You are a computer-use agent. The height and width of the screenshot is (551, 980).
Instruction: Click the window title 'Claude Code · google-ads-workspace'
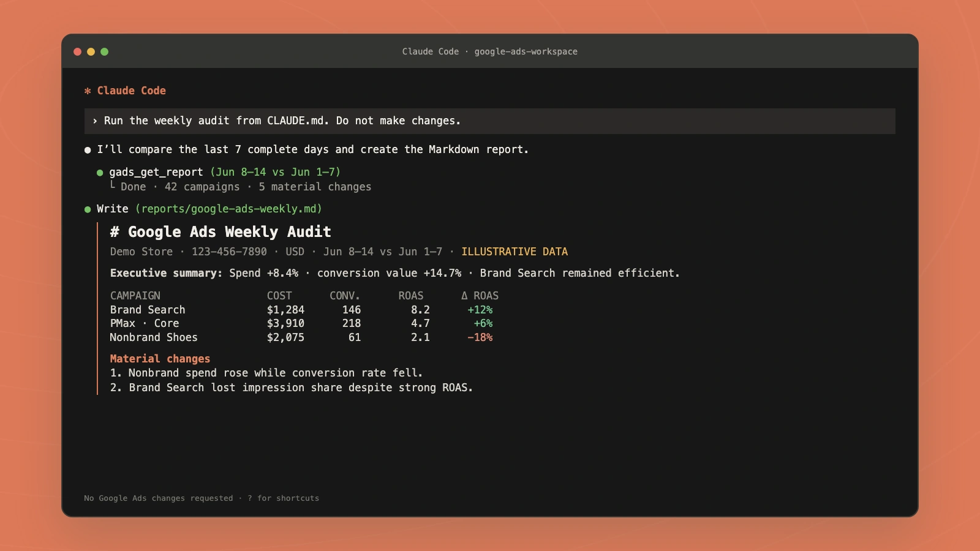click(x=489, y=51)
